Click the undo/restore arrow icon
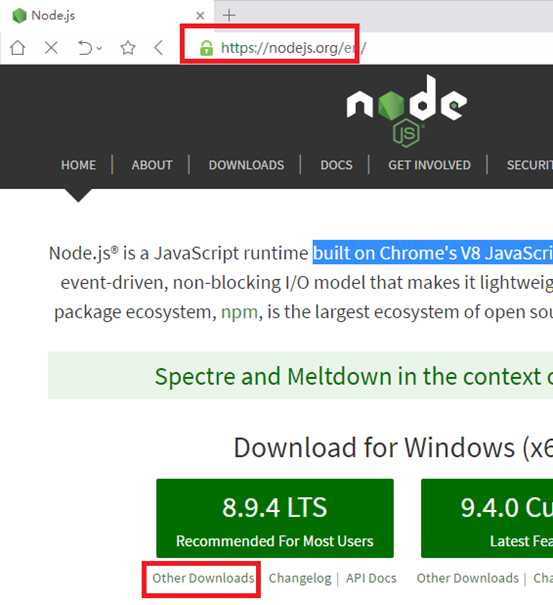553x605 pixels. (85, 48)
